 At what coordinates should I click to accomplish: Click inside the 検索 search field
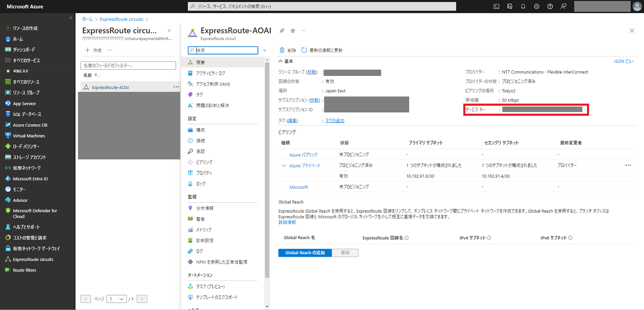pyautogui.click(x=222, y=50)
